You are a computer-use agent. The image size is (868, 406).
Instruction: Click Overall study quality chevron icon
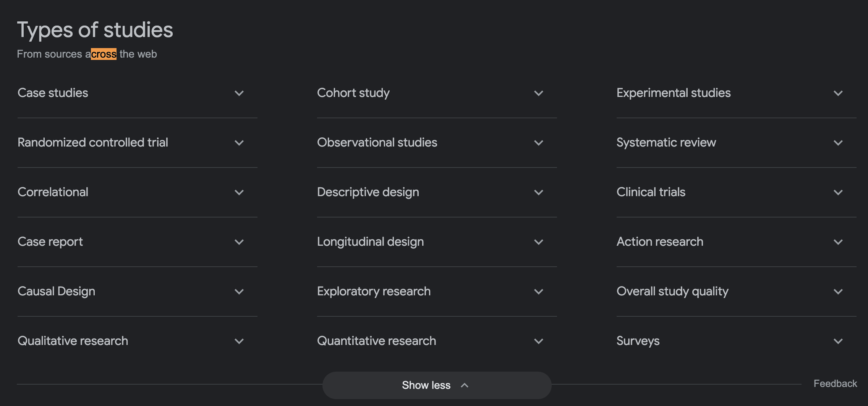pyautogui.click(x=838, y=292)
